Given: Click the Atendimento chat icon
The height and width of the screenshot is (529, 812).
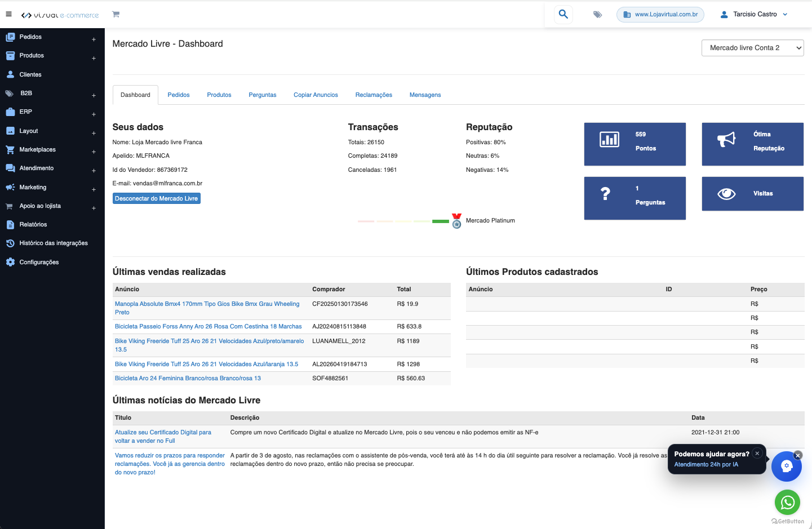Looking at the screenshot, I should tap(10, 168).
